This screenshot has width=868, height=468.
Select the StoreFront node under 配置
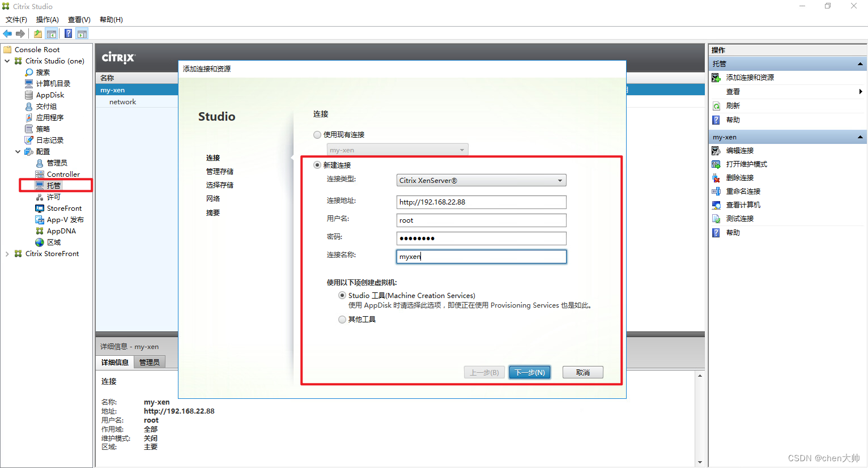click(x=64, y=209)
